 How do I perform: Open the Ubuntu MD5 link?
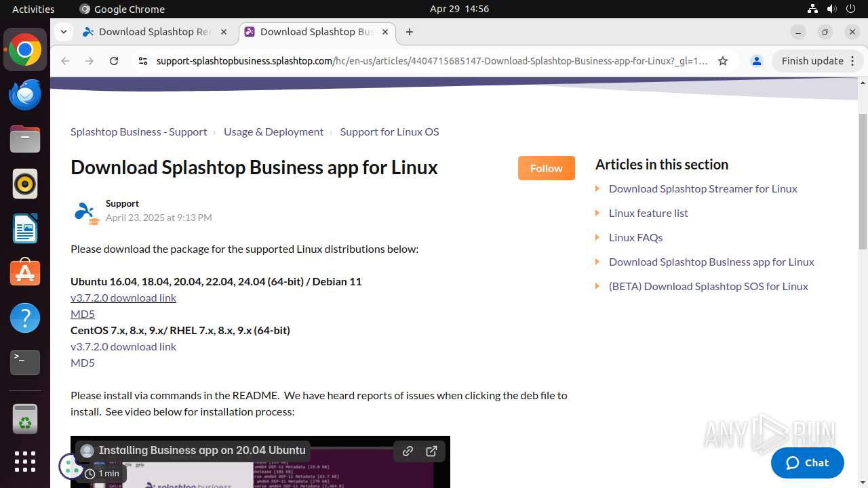click(x=83, y=314)
